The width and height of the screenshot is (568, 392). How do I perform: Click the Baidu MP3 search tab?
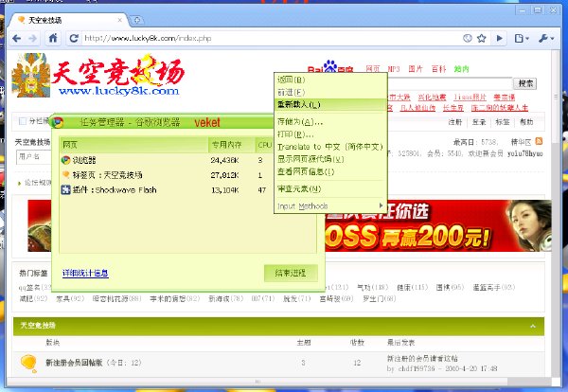point(394,69)
